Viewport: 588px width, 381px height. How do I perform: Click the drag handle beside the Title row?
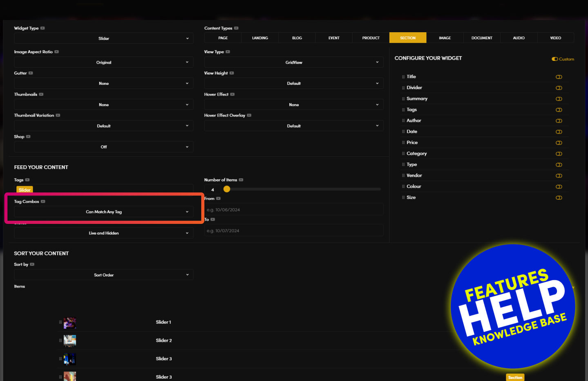point(403,77)
